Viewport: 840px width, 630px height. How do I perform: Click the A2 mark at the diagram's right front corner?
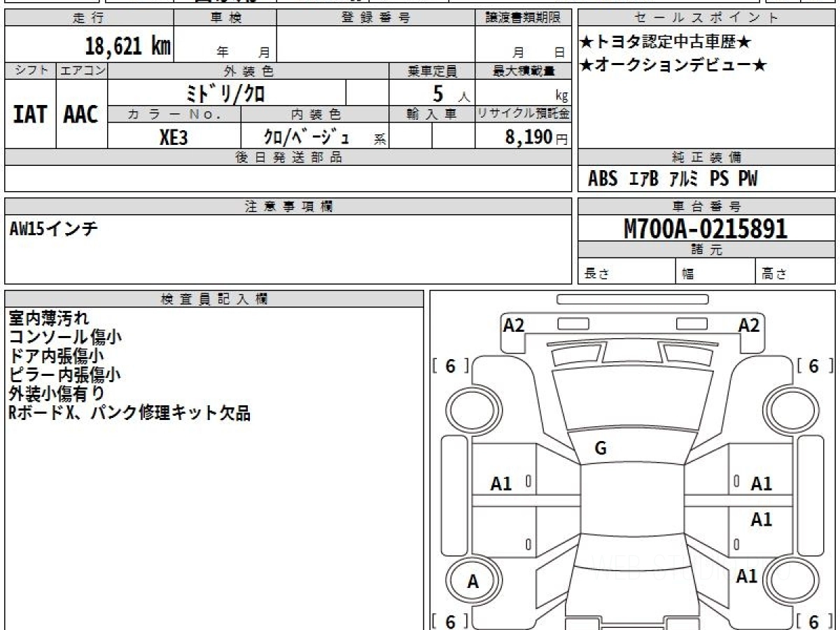[x=749, y=325]
